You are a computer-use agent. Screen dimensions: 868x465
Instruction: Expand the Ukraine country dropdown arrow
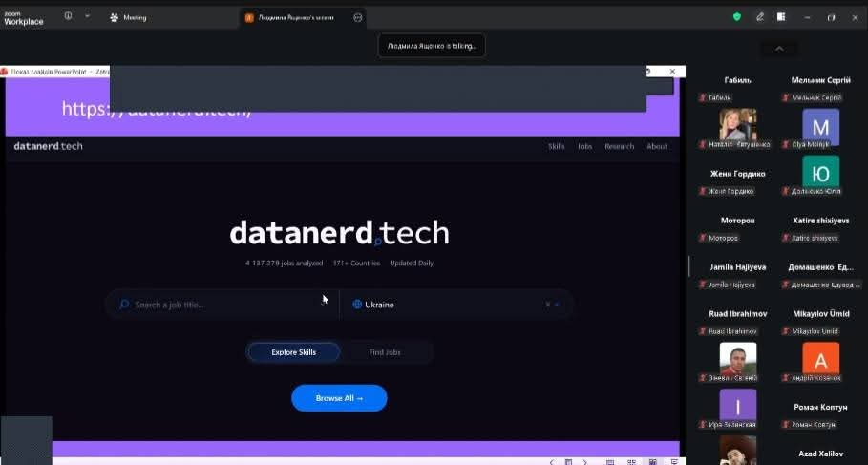(x=558, y=305)
